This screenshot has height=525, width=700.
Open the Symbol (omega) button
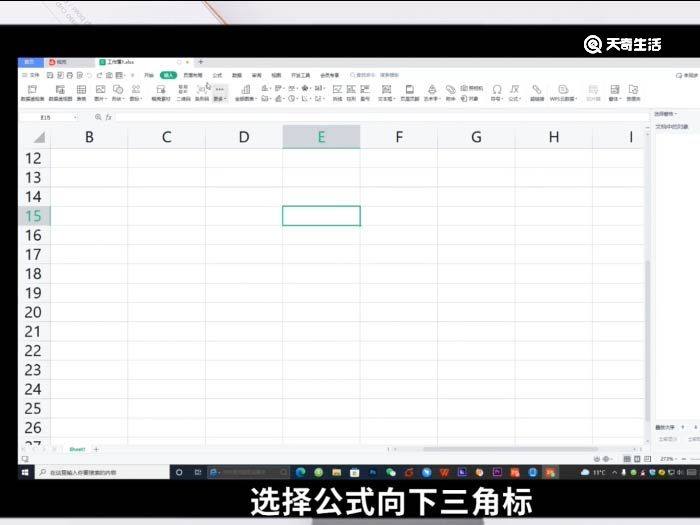pyautogui.click(x=497, y=92)
